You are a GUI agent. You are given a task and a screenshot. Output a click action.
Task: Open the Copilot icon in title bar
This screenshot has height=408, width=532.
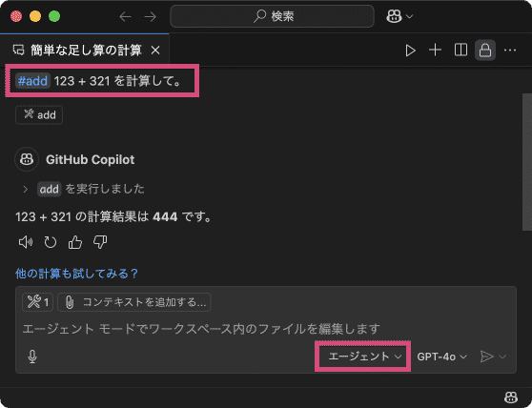pyautogui.click(x=394, y=16)
